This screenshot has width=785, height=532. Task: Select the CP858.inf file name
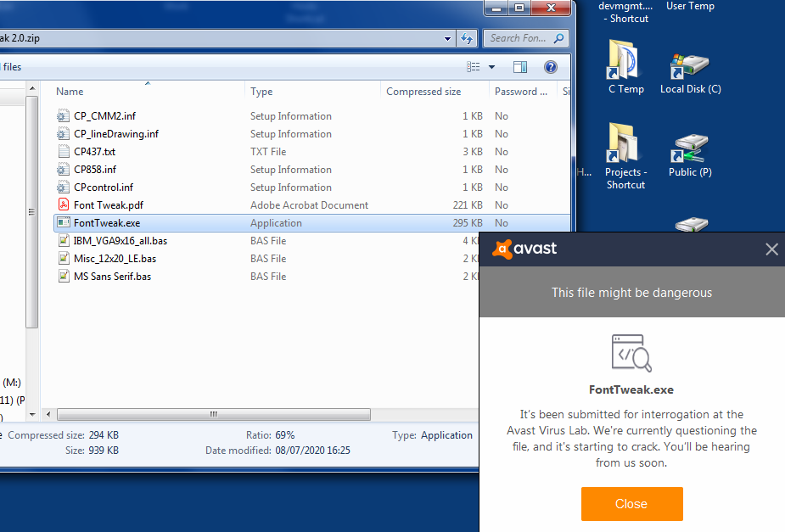point(95,170)
